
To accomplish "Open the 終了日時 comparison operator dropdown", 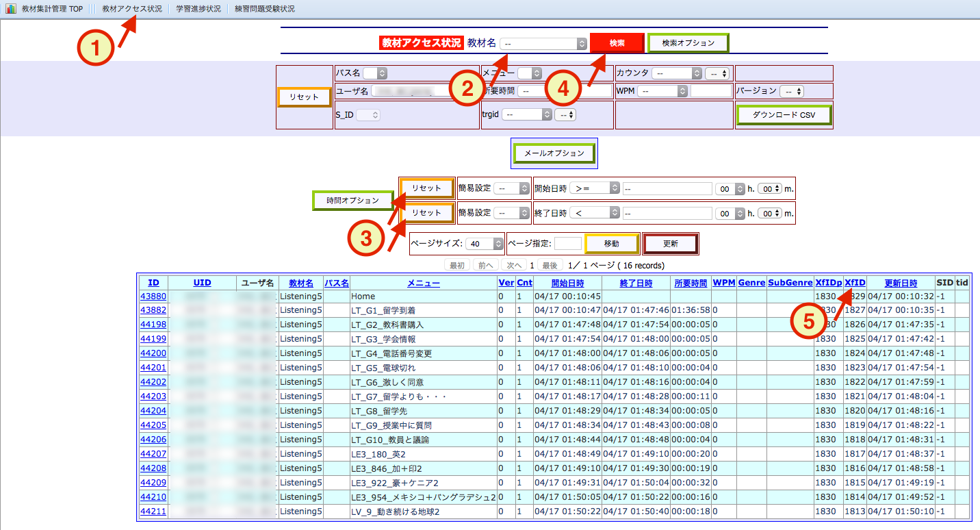I will click(594, 214).
